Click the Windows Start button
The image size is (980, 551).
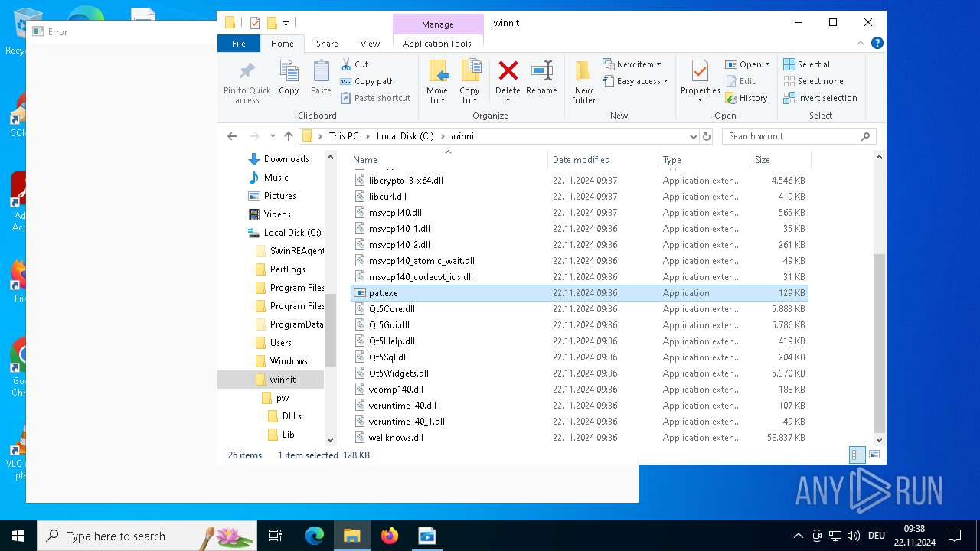pos(18,536)
